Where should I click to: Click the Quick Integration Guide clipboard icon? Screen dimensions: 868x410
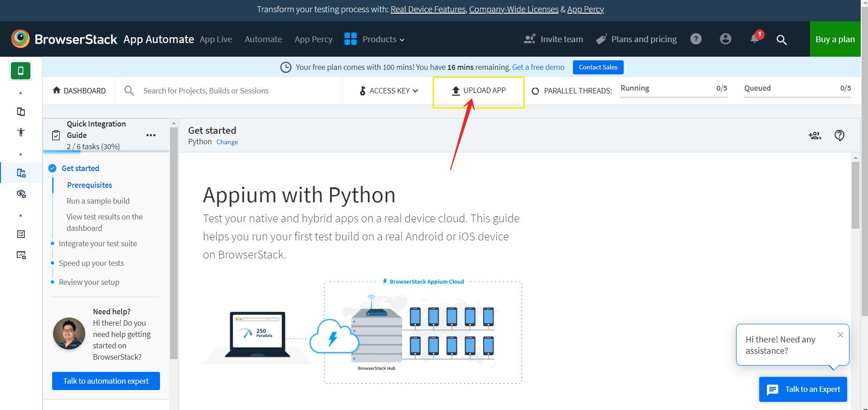pyautogui.click(x=56, y=135)
